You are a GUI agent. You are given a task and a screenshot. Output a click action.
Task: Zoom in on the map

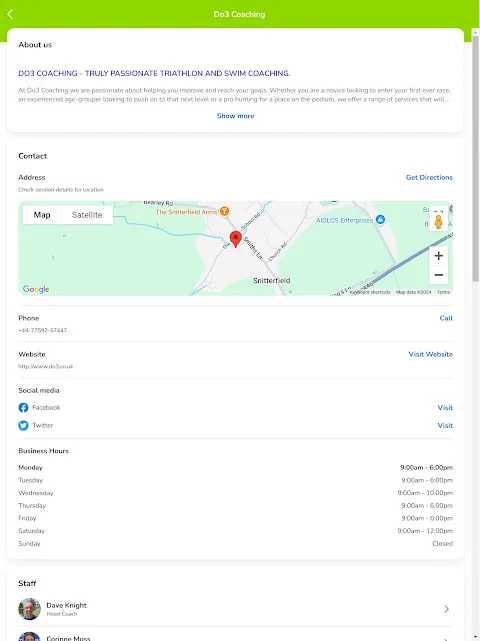click(x=438, y=256)
